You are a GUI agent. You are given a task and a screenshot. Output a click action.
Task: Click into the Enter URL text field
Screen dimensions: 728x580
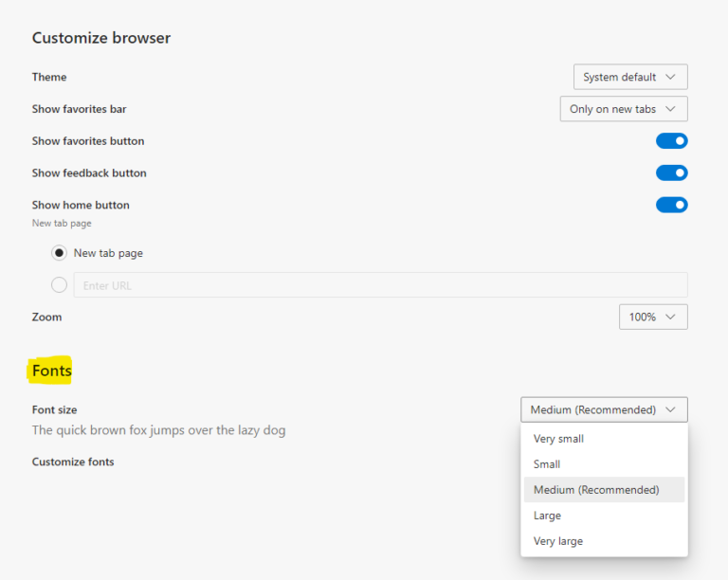click(x=379, y=285)
